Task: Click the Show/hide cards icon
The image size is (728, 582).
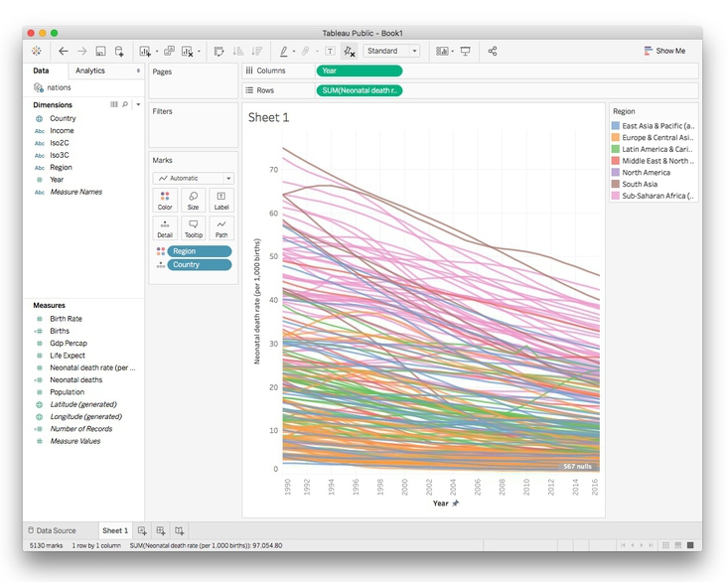Action: [442, 51]
